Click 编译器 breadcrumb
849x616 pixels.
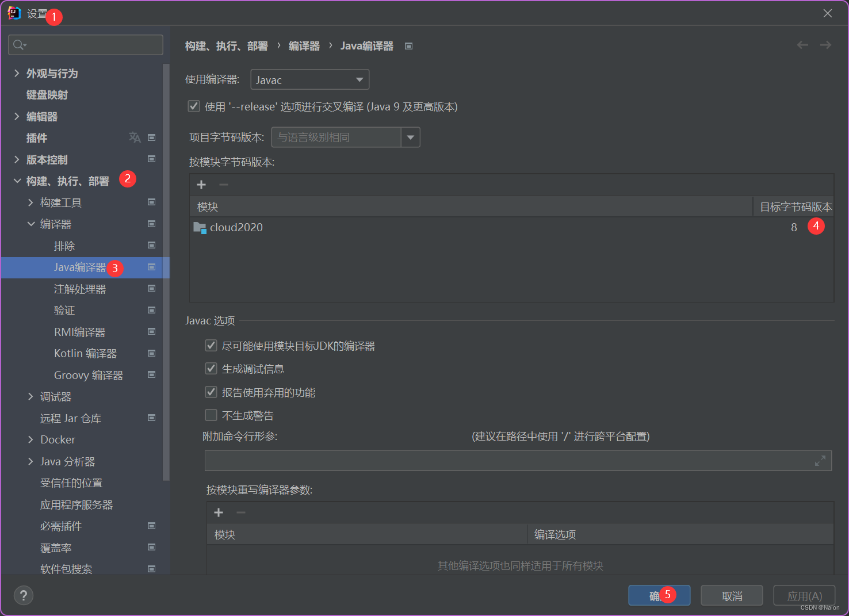[304, 46]
